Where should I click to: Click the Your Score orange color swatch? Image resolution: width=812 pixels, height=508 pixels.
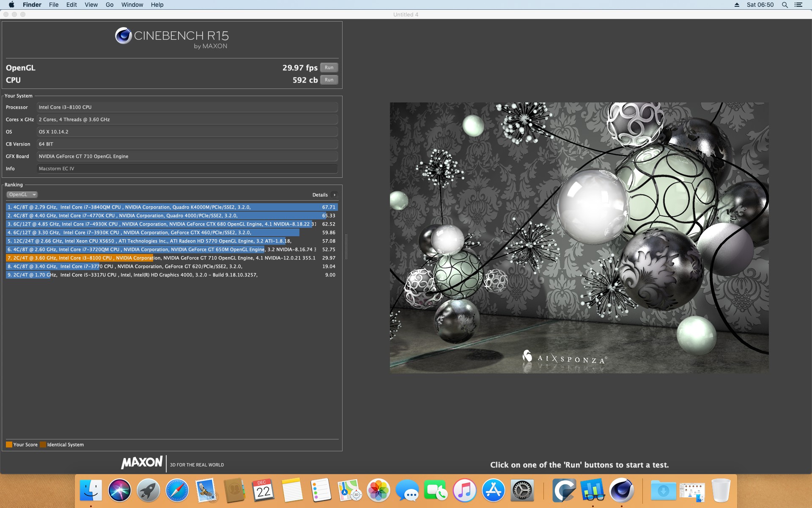tap(9, 444)
